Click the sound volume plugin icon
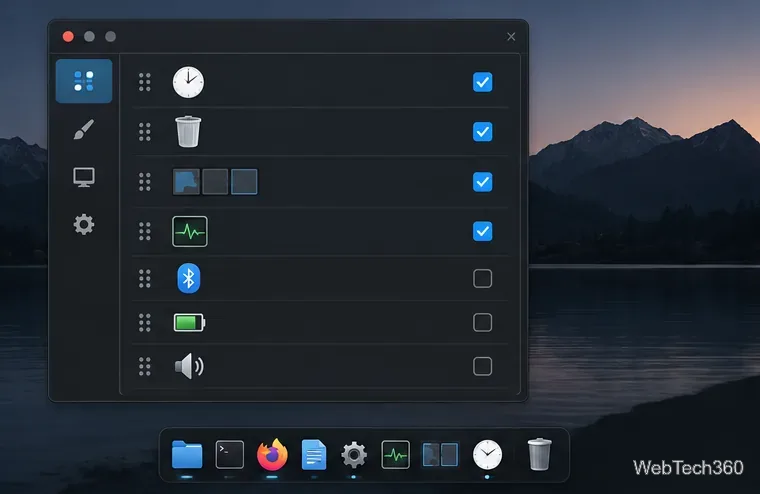 (190, 366)
